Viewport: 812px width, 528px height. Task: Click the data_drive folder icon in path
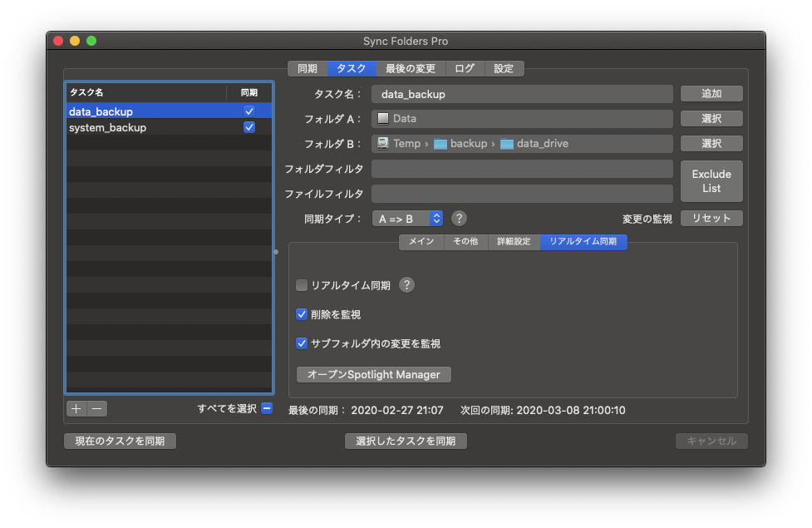coord(506,144)
